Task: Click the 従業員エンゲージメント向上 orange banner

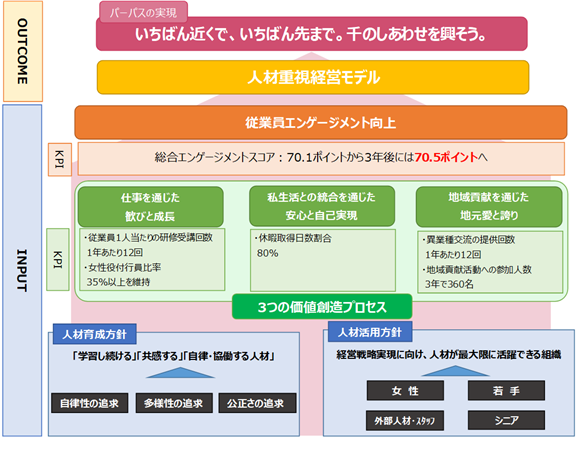Action: coord(321,122)
